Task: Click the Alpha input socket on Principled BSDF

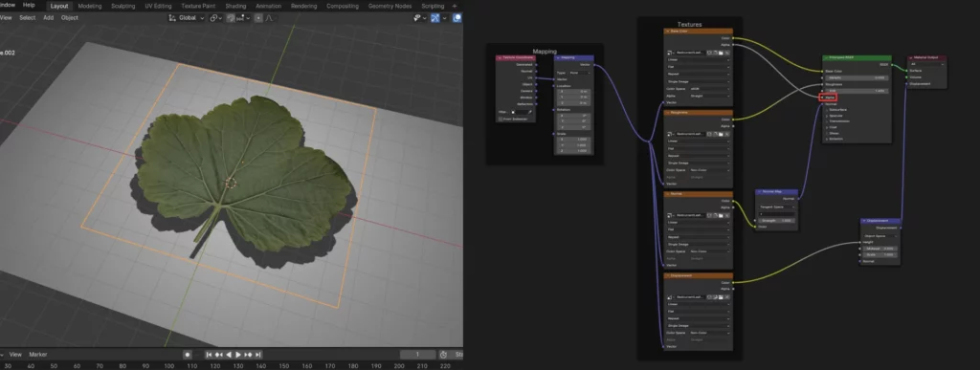Action: (x=822, y=98)
